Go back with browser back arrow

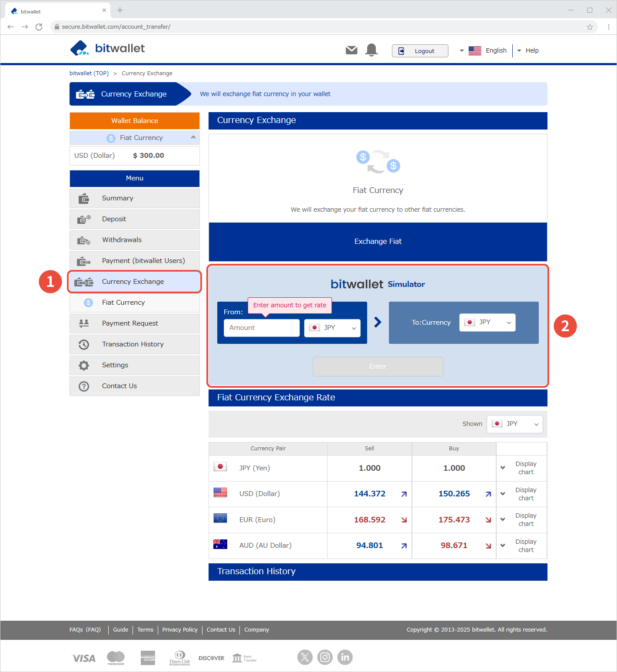tap(11, 27)
